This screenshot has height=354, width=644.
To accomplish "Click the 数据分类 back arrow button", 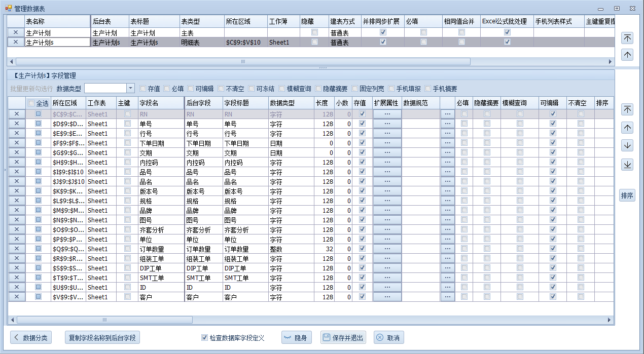I will point(30,338).
